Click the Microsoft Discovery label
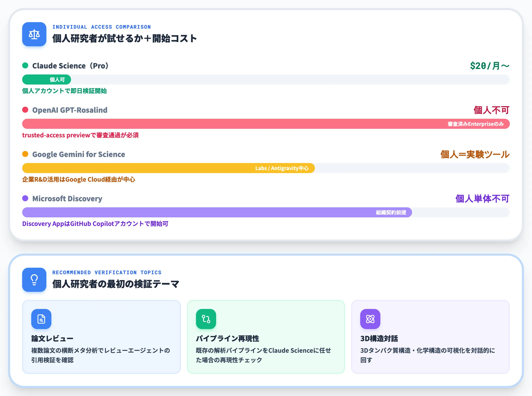532x396 pixels. coord(67,199)
